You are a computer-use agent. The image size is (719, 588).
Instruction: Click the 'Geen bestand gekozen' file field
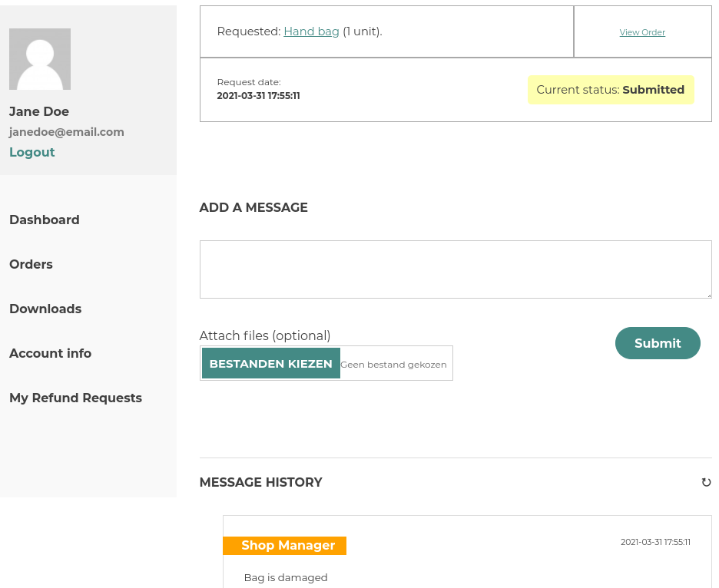click(393, 365)
